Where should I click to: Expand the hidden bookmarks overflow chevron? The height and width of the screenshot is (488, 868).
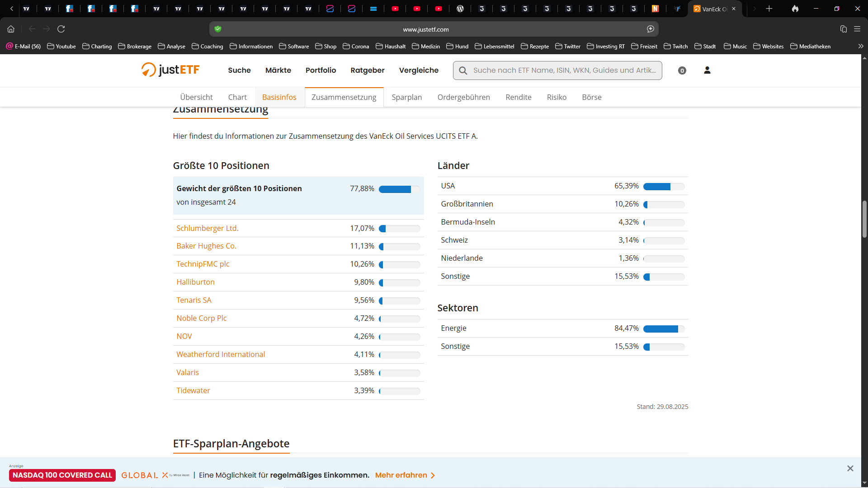click(861, 46)
